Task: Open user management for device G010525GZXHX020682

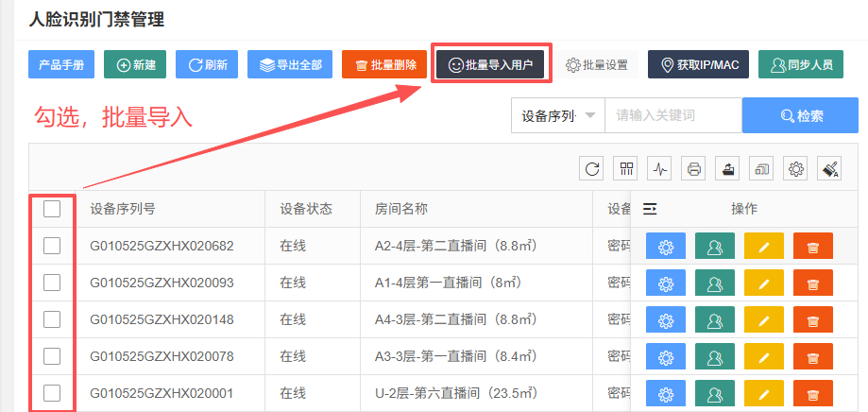Action: click(x=715, y=246)
